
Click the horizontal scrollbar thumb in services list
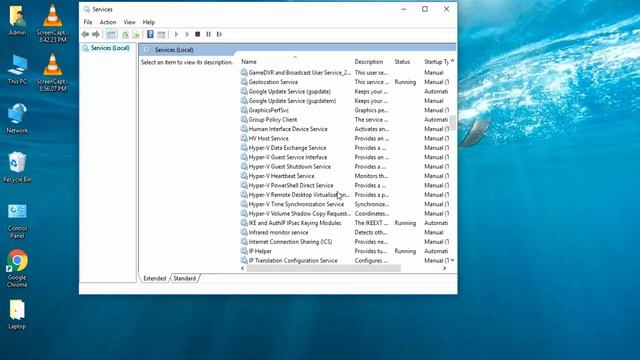pos(324,268)
